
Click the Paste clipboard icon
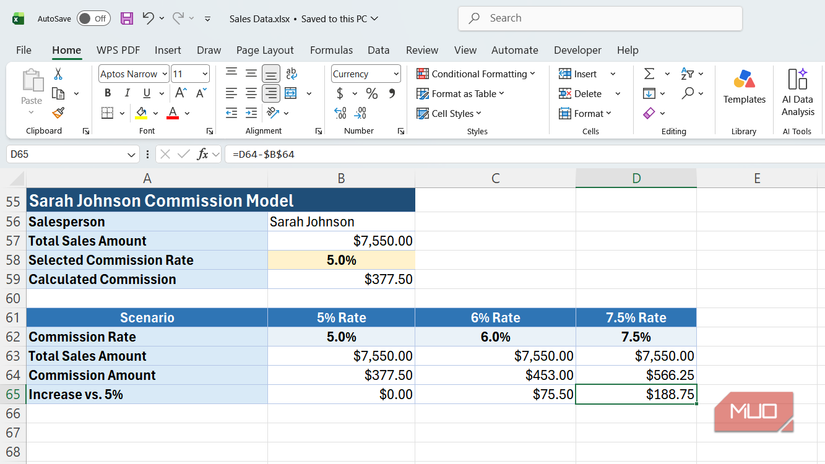click(32, 80)
